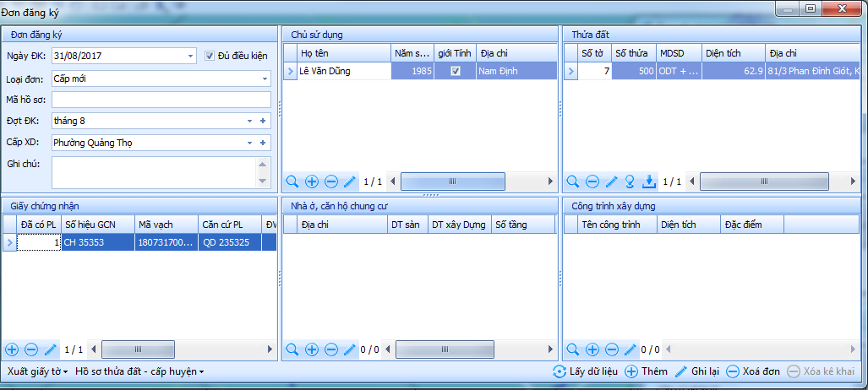Click the Lấy dữ liệu button
The height and width of the screenshot is (390, 868).
click(x=585, y=371)
